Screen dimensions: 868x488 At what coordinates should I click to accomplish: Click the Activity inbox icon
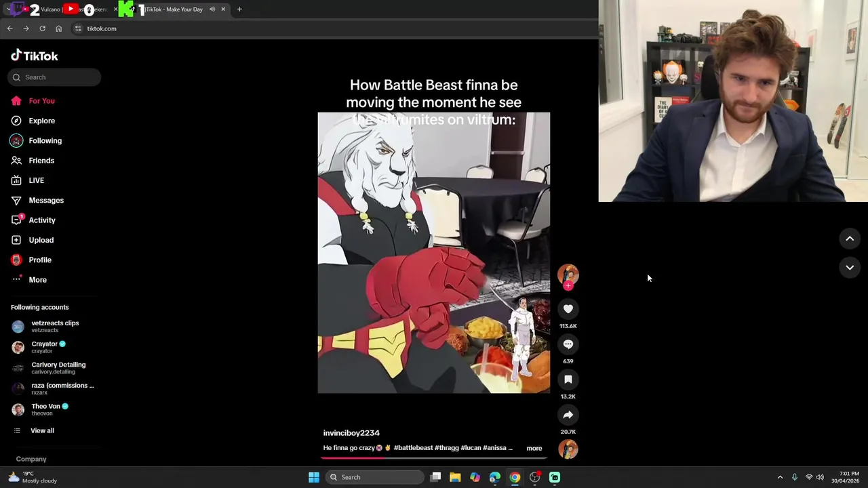[17, 220]
